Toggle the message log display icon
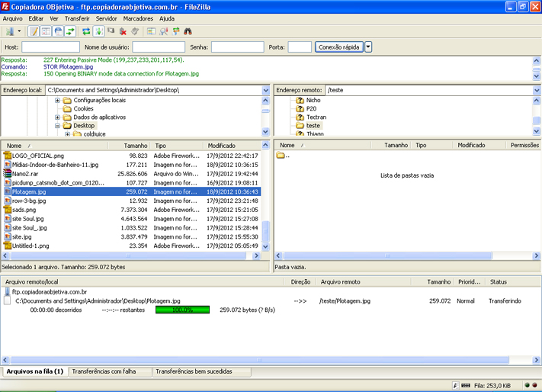This screenshot has width=542, height=392. coord(34,31)
